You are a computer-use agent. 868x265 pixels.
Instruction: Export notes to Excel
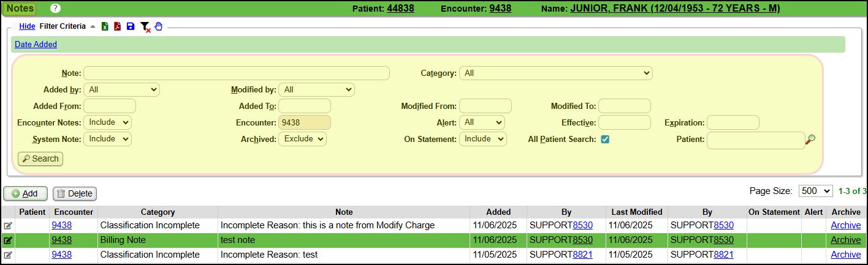[x=105, y=26]
